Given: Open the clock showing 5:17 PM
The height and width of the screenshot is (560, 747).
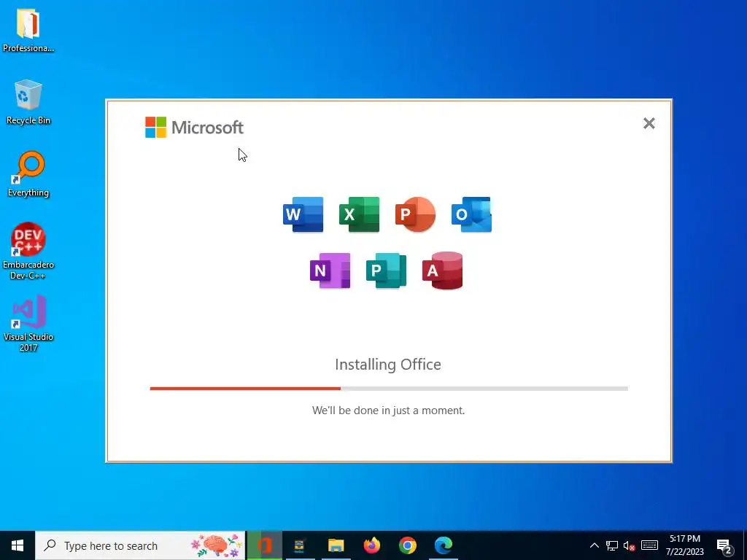Looking at the screenshot, I should (x=684, y=545).
